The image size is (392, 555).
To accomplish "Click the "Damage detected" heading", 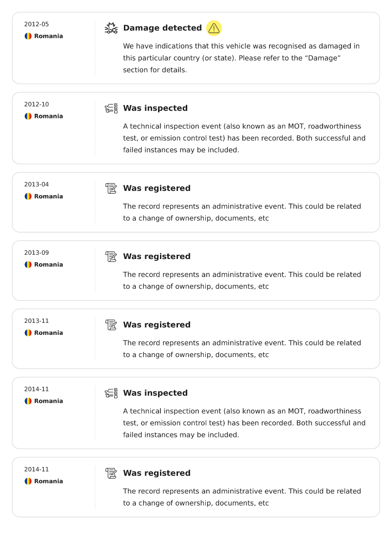I will [162, 28].
